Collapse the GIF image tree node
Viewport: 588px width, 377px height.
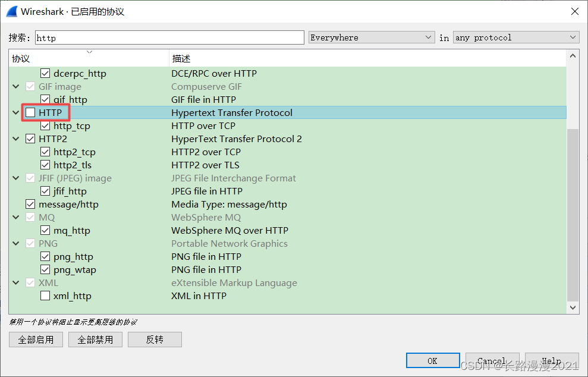pos(15,87)
